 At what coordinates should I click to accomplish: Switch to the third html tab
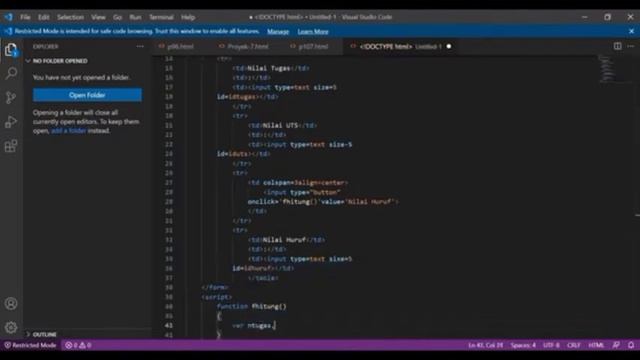click(313, 47)
